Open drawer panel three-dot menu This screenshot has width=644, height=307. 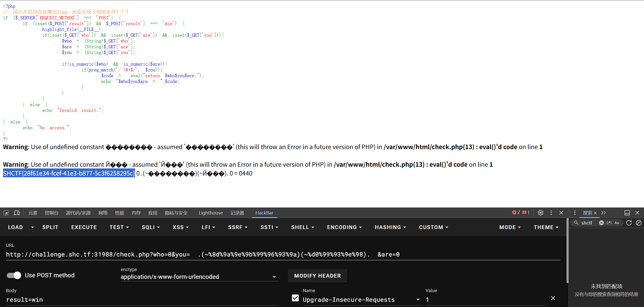click(575, 213)
